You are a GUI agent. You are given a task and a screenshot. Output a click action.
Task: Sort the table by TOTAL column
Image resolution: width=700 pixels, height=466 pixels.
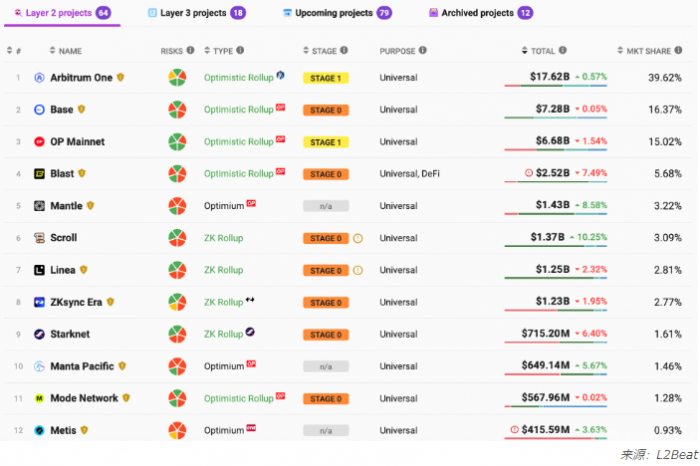[x=538, y=51]
